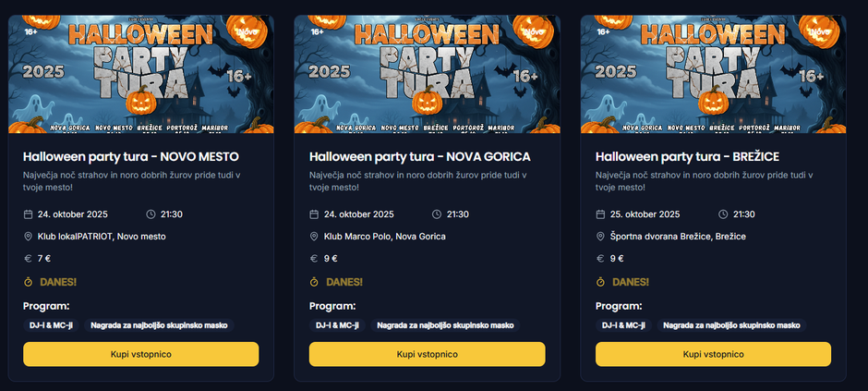Viewport: 868px width, 391px height.
Task: Purchase ticket for the Brežice Halloween party
Action: [x=713, y=354]
